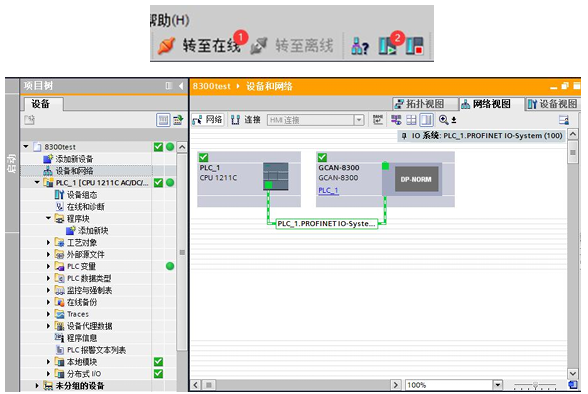588x394 pixels.
Task: Click the Go online (转至在线) icon
Action: [x=166, y=46]
